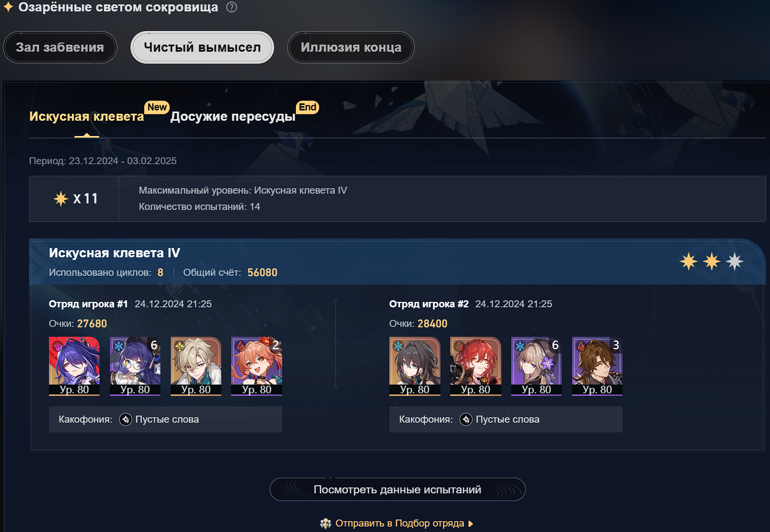Select brown-haired character with number 3 badge

click(597, 366)
